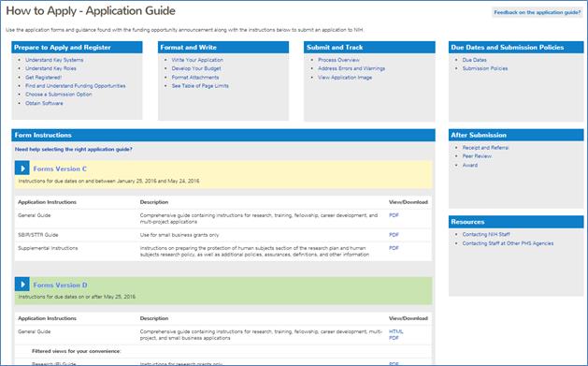Open Feedback on the application guide link
This screenshot has height=366, width=588.
coord(537,12)
